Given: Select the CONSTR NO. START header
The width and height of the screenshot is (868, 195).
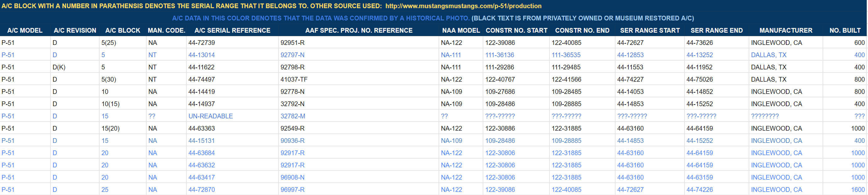Looking at the screenshot, I should pos(517,30).
